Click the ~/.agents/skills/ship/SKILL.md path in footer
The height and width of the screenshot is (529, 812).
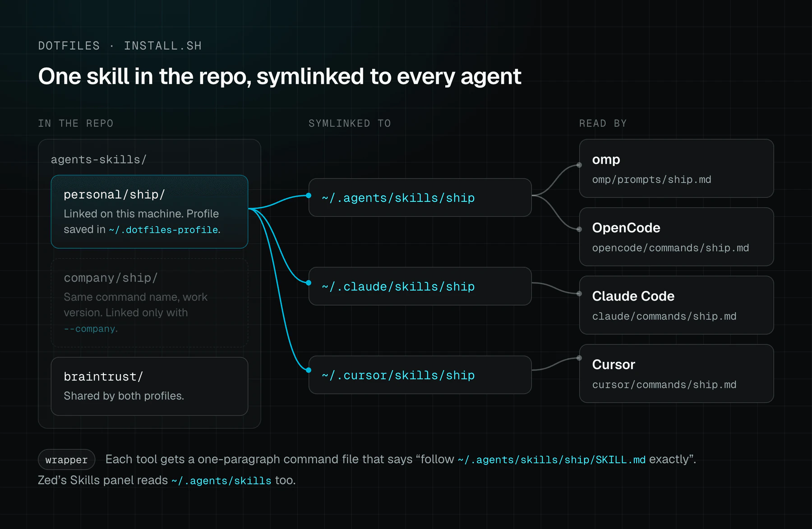551,459
